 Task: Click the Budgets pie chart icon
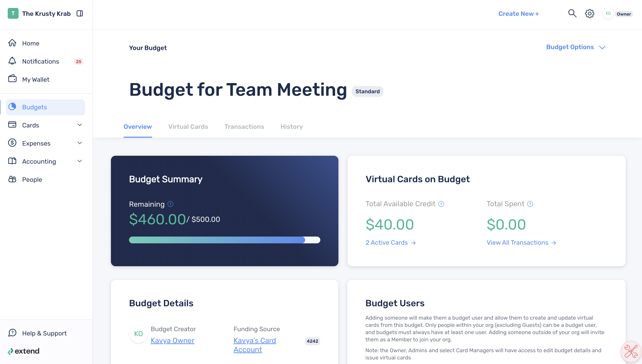[x=12, y=107]
